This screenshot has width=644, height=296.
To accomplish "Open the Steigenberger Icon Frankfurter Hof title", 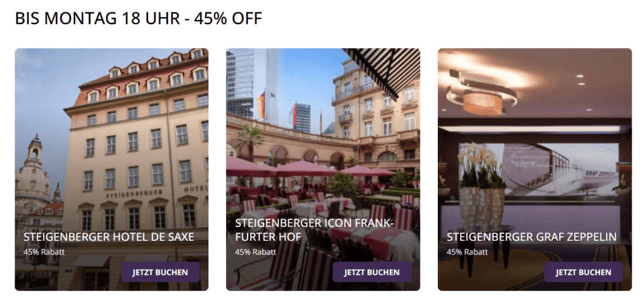I will 314,230.
